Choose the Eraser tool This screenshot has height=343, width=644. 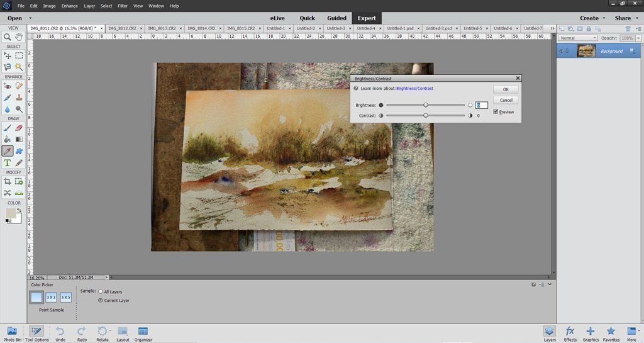coord(19,128)
